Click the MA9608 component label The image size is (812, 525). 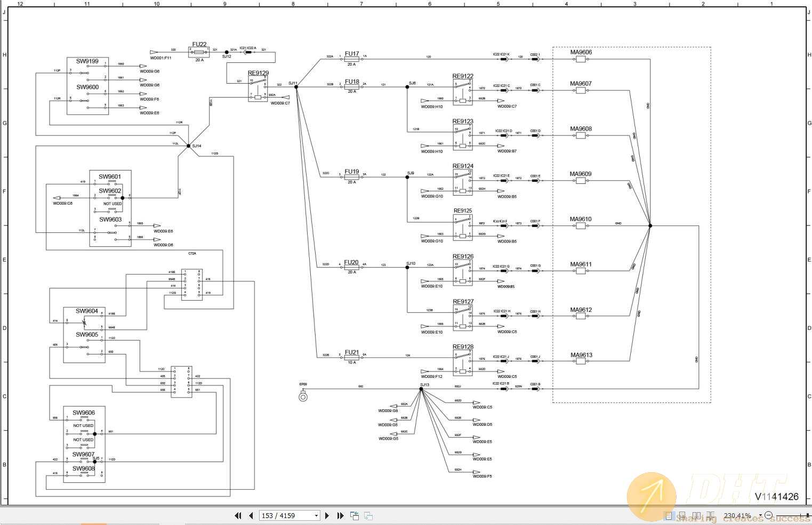click(x=581, y=129)
